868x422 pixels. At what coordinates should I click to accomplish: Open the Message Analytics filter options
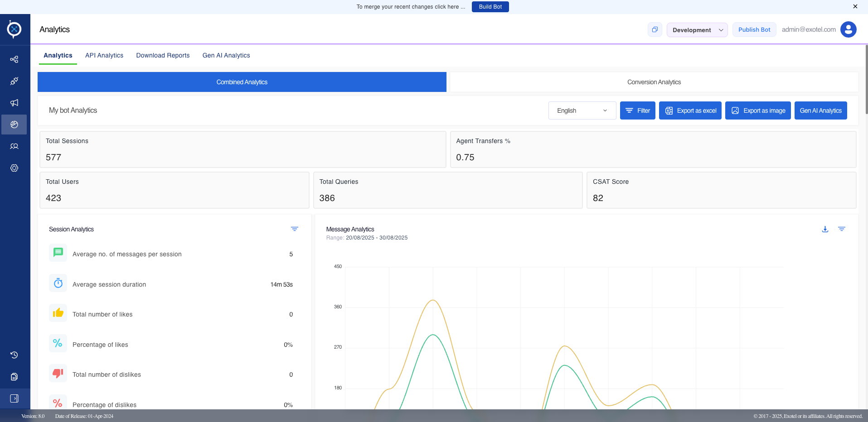pyautogui.click(x=842, y=229)
